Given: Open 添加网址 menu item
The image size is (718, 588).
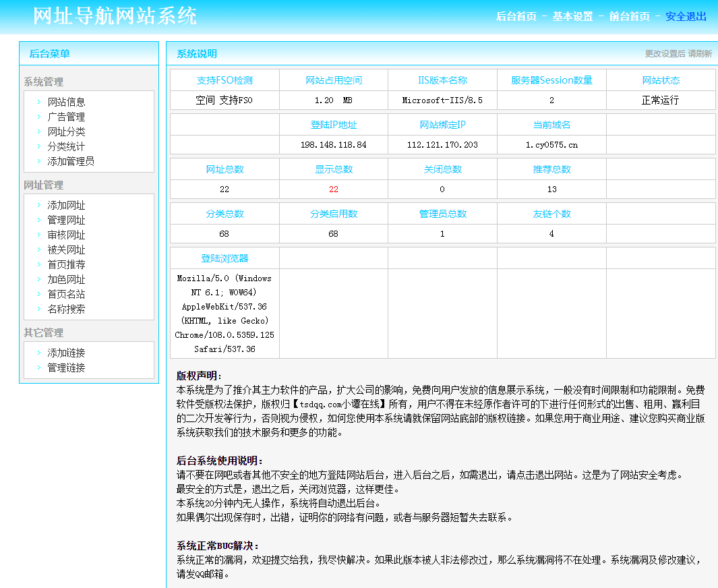Looking at the screenshot, I should point(66,205).
